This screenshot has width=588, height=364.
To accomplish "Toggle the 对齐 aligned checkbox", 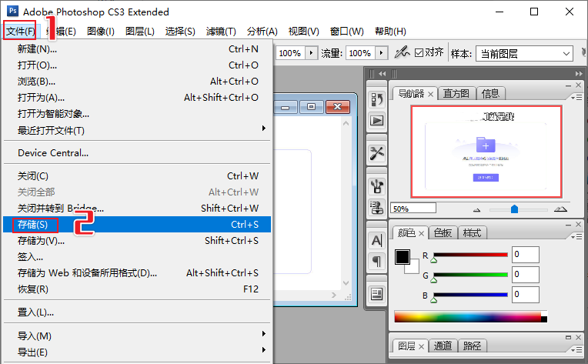I will [419, 53].
